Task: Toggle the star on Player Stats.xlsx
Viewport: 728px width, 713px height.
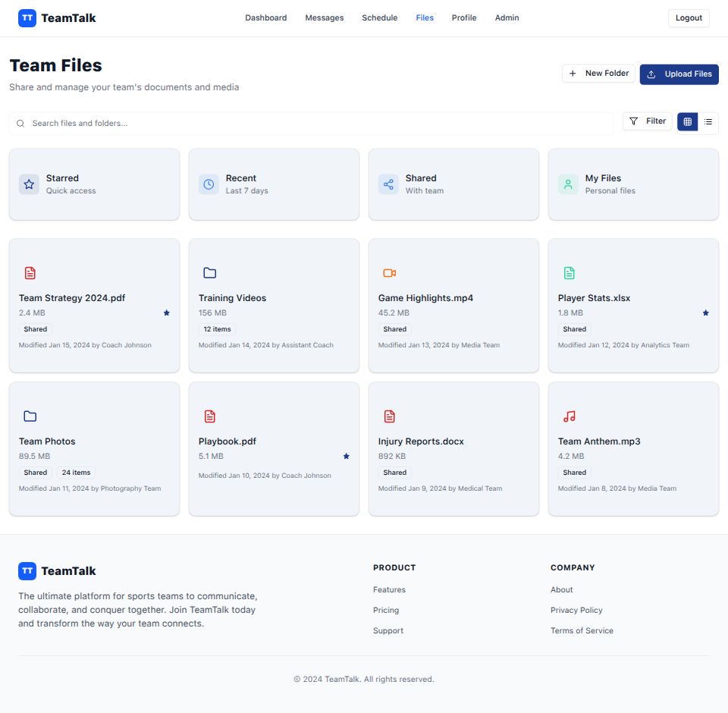Action: tap(706, 313)
